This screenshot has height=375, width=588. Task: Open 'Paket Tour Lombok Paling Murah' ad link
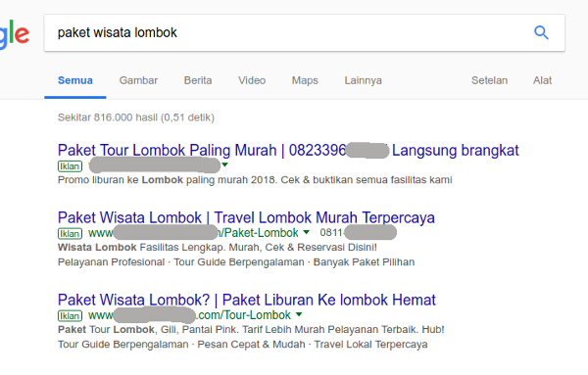tap(288, 150)
